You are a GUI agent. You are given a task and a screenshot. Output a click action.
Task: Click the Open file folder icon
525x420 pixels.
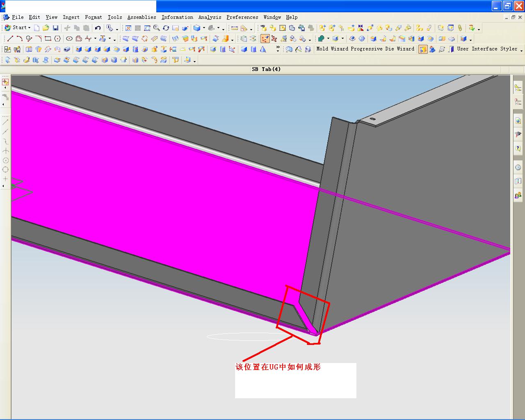[46, 28]
